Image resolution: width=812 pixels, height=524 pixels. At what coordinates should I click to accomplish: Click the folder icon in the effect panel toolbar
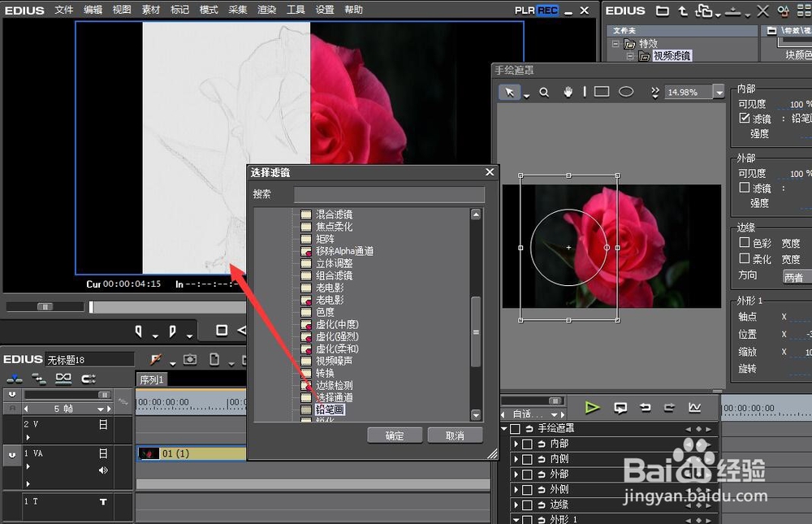click(x=663, y=11)
